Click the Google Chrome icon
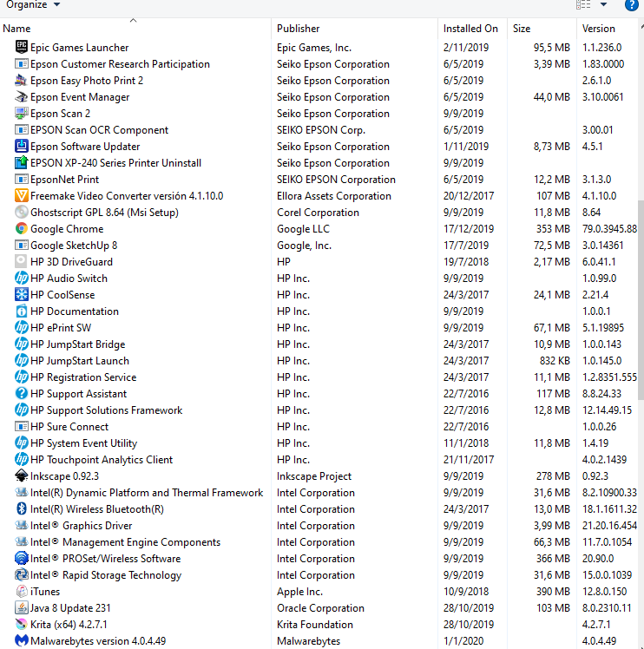Screen dimensions: 644x649 click(x=21, y=228)
